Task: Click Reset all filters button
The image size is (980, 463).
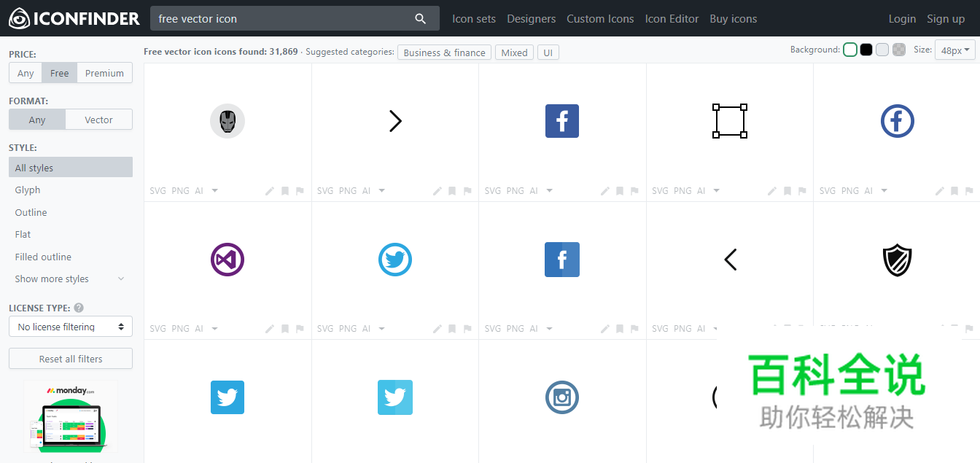Action: (x=71, y=359)
